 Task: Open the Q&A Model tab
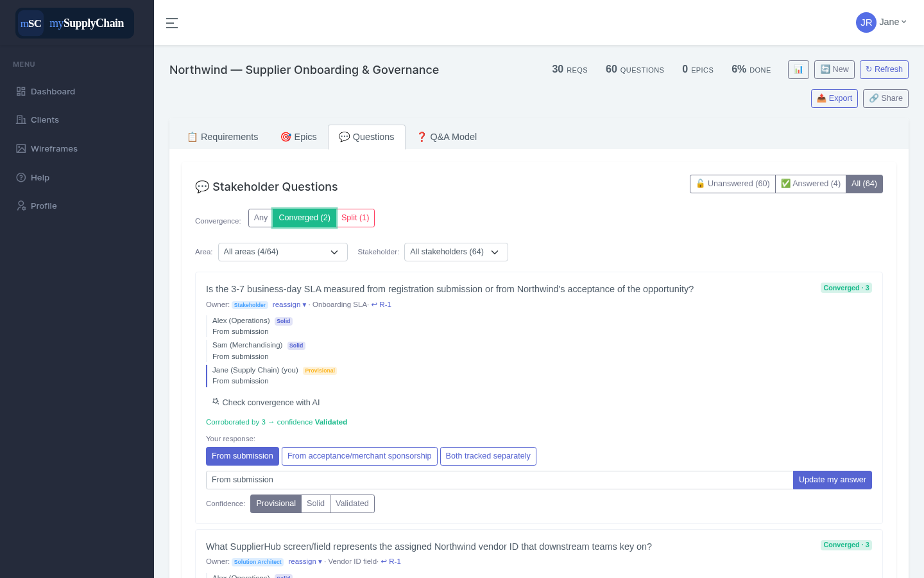pyautogui.click(x=447, y=137)
